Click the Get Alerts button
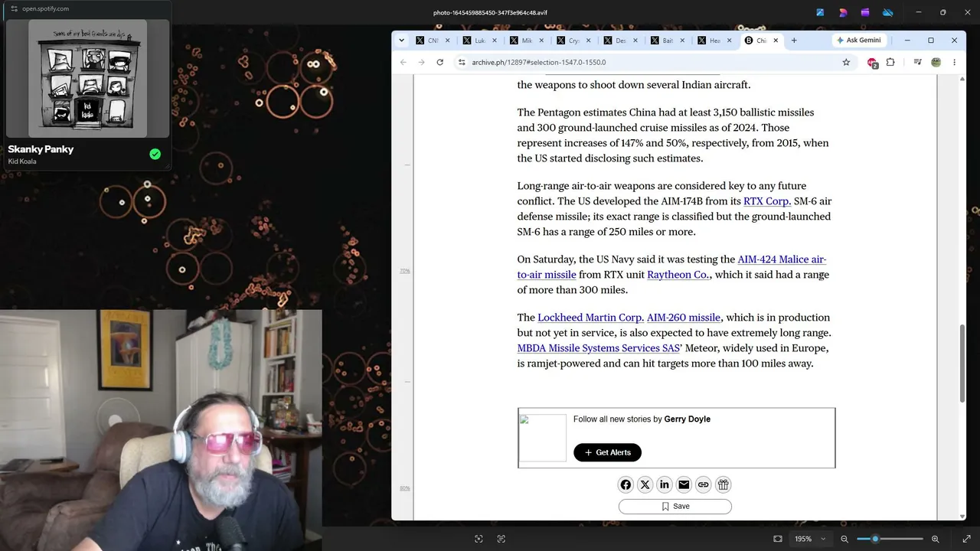The width and height of the screenshot is (980, 551). coord(607,452)
